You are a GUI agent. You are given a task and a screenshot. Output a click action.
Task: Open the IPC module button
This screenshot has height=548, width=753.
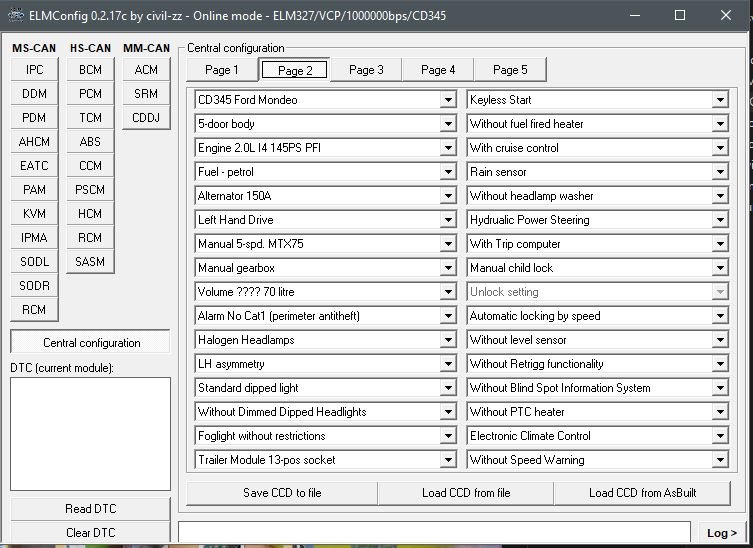pos(34,70)
